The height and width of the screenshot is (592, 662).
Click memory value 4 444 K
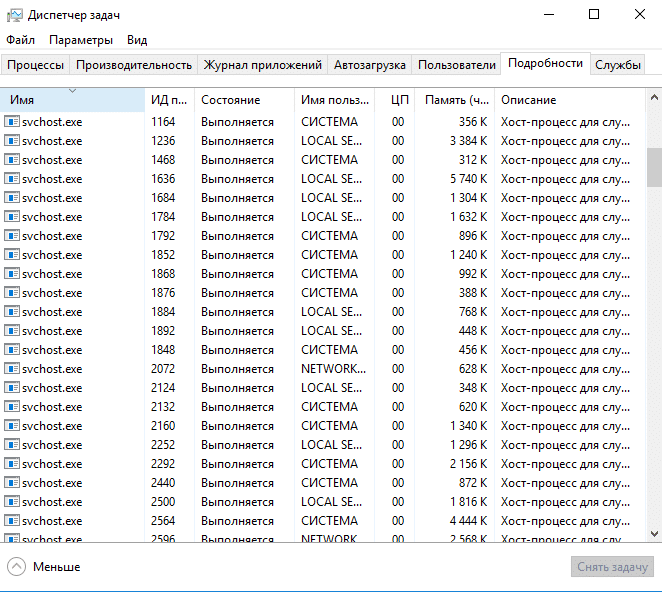click(x=468, y=521)
